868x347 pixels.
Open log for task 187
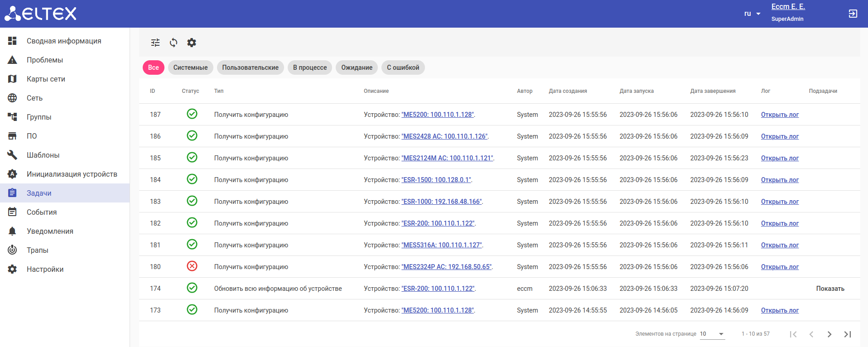(780, 115)
